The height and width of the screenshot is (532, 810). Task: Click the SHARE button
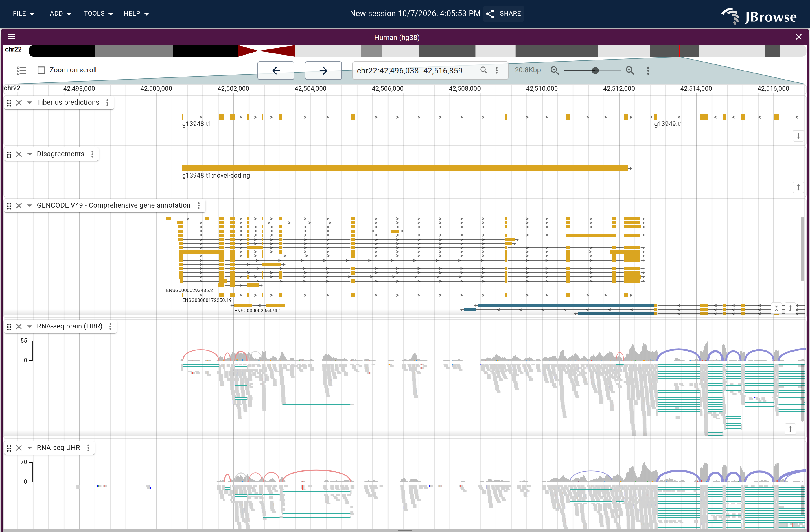coord(504,14)
